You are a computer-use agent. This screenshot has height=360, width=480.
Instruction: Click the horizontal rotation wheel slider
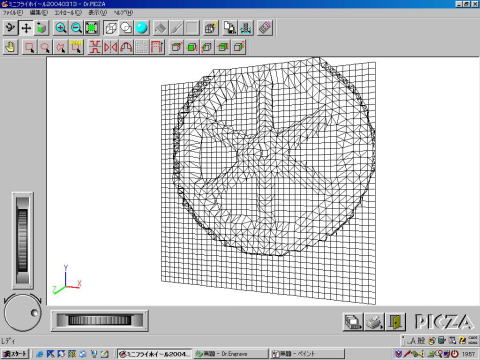(x=99, y=320)
